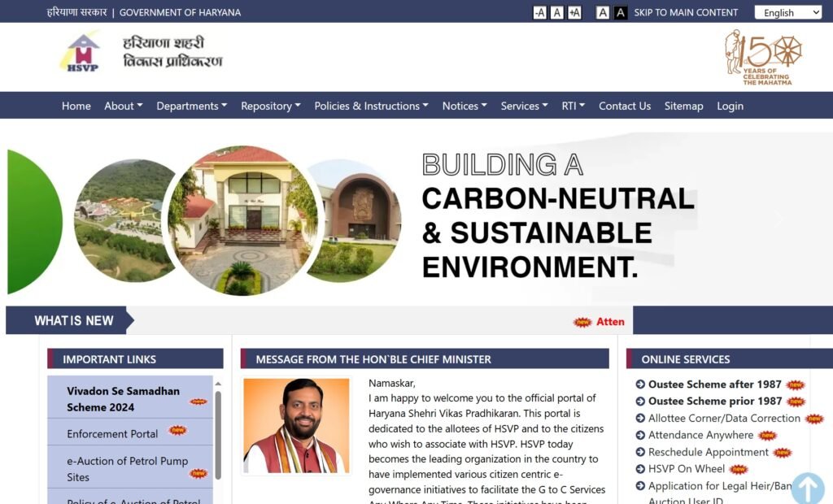Click the scroll-to-top arrow icon
This screenshot has height=504, width=833.
click(808, 488)
